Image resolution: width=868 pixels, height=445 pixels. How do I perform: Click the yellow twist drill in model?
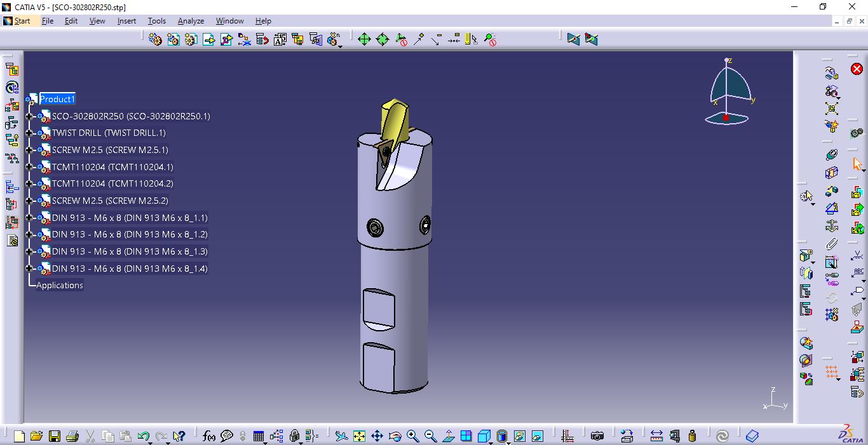pos(394,121)
